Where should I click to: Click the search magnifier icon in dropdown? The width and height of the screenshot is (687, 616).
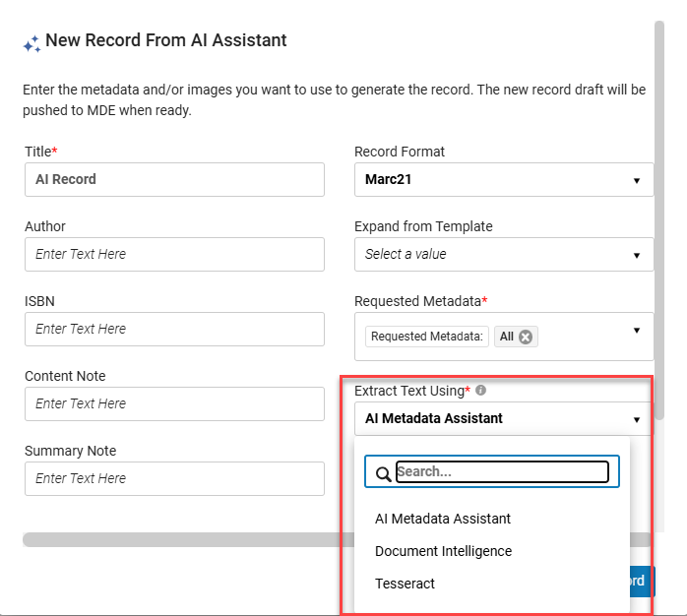(383, 473)
